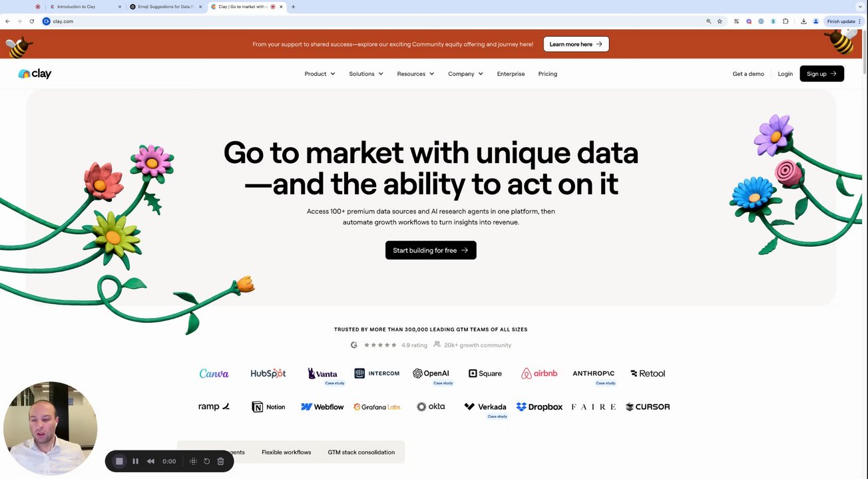Screen dimensions: 868x479
Task: Click the rewind icon in recorder bar
Action: pyautogui.click(x=151, y=461)
